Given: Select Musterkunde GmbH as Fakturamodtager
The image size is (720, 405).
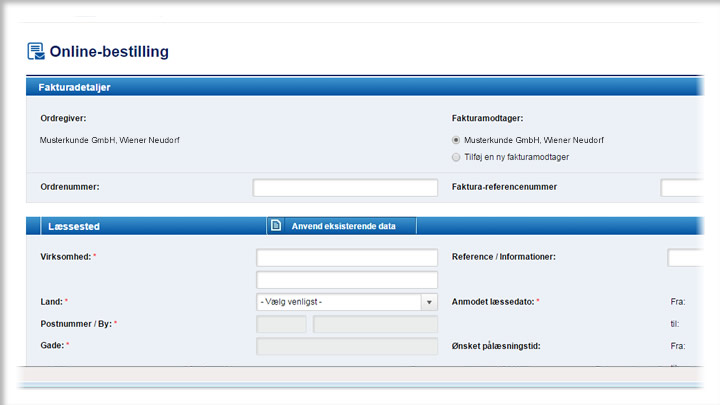Looking at the screenshot, I should click(456, 140).
